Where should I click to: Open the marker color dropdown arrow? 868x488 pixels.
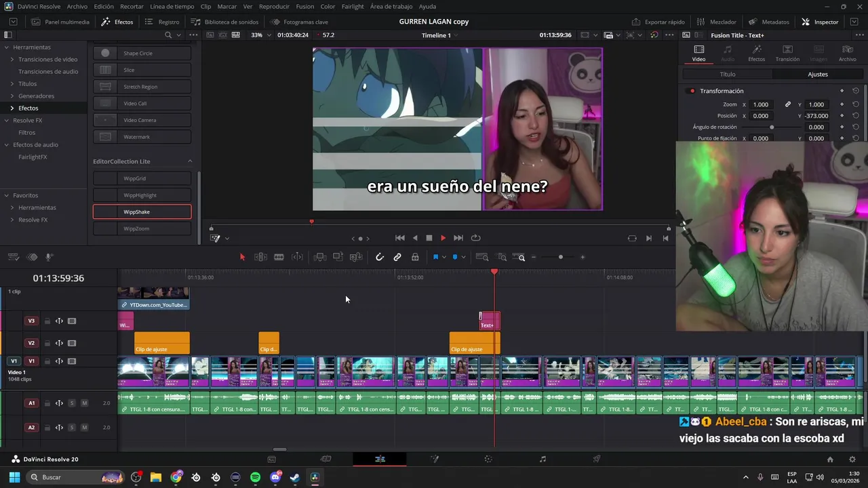pos(463,258)
